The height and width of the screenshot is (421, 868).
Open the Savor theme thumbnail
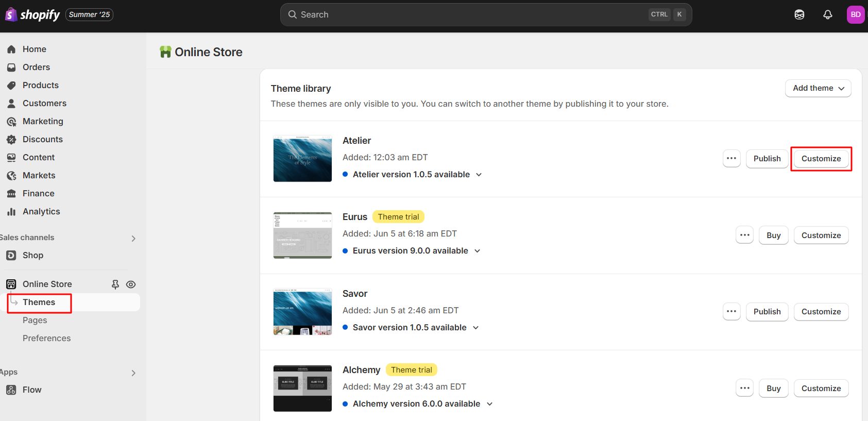click(302, 312)
